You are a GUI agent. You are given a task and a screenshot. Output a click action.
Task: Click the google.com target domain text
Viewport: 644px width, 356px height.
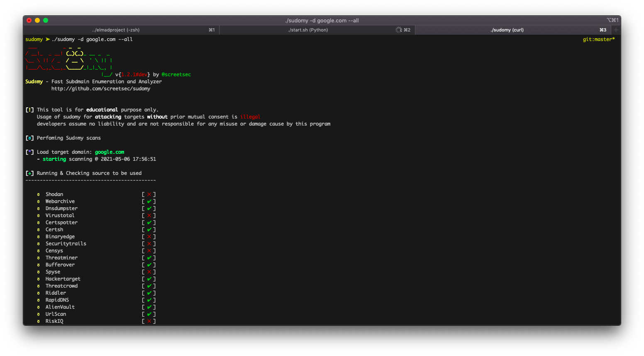tap(109, 152)
